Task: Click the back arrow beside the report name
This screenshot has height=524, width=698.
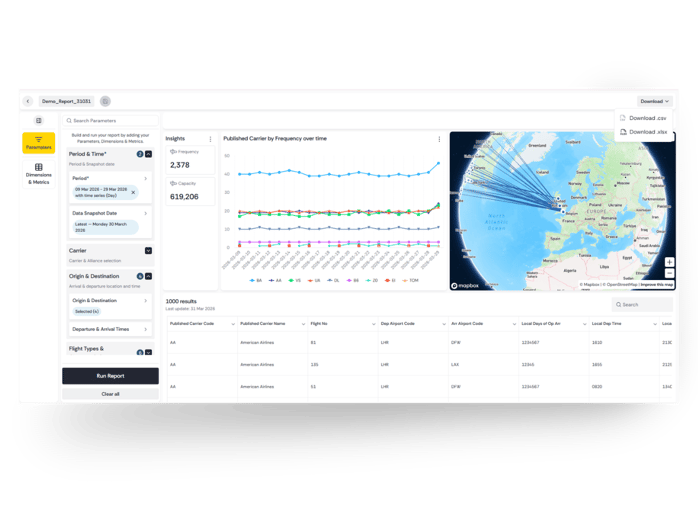Action: pos(28,101)
